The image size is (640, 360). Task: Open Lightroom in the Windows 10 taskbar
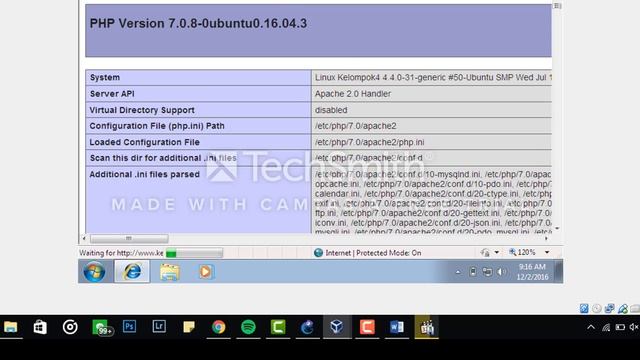click(159, 327)
